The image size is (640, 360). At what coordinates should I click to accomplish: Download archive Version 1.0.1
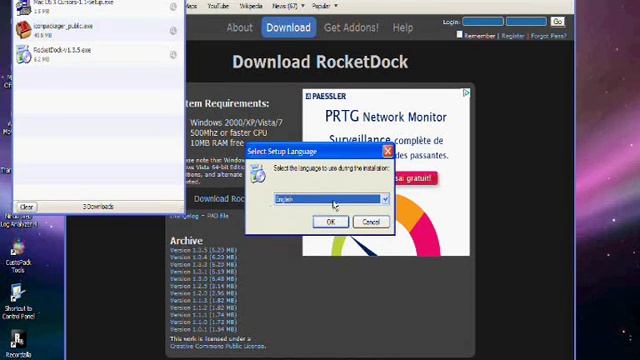click(x=203, y=329)
